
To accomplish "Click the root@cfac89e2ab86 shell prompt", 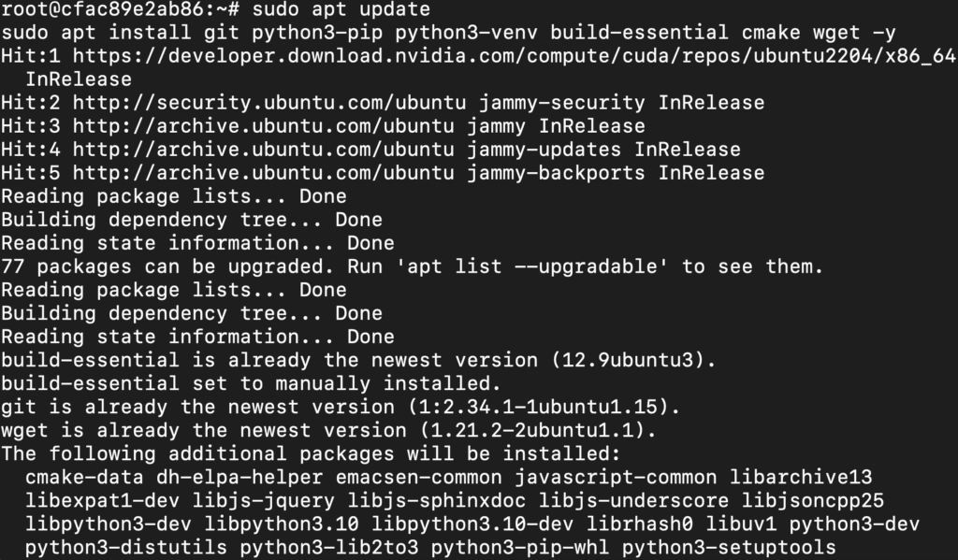I will pos(121,9).
